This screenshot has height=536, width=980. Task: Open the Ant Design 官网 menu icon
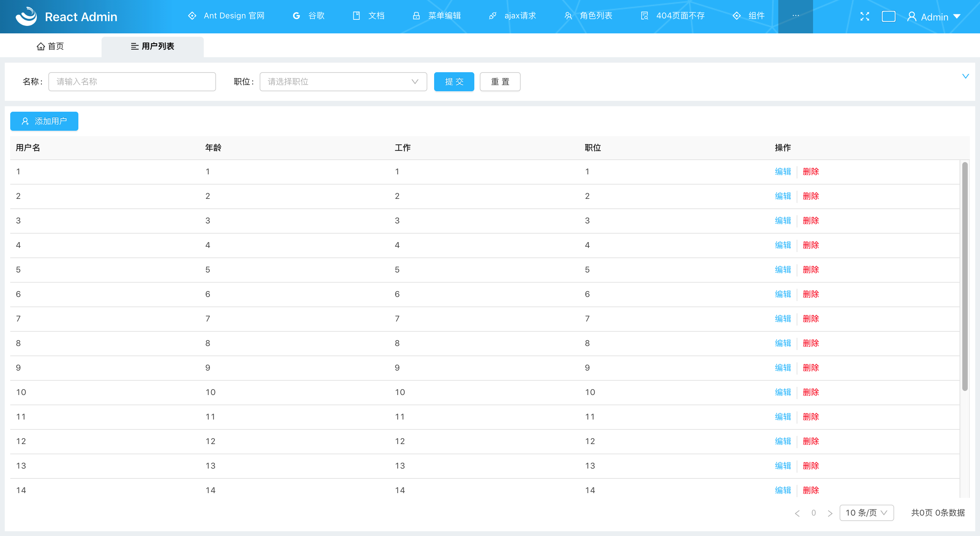pos(192,16)
